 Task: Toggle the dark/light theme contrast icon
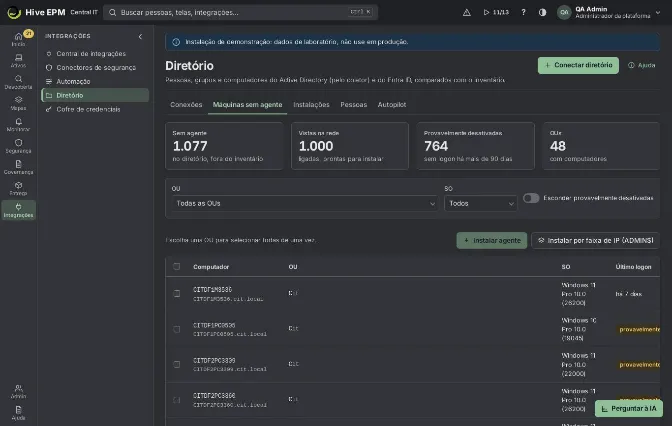(543, 12)
